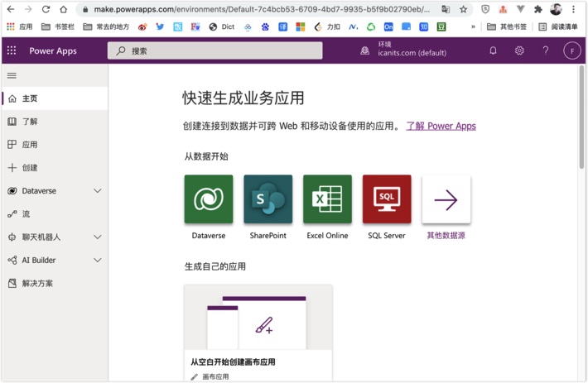588x383 pixels.
Task: Open the blank canvas app thumbnail
Action: (x=258, y=317)
